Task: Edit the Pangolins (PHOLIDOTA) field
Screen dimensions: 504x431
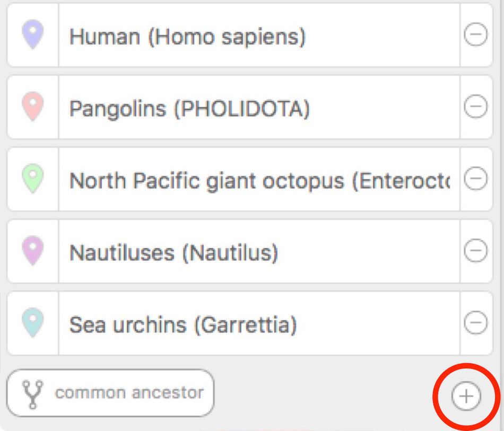Action: (259, 107)
